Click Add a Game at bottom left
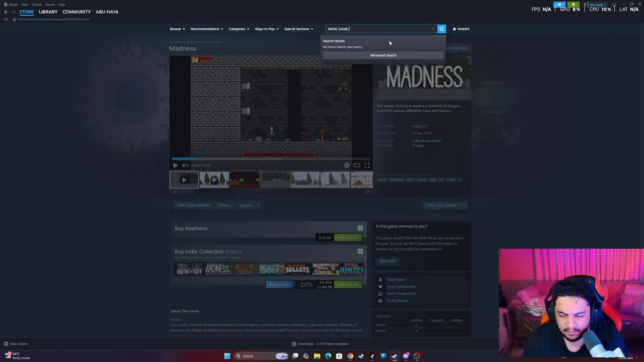 15,344
